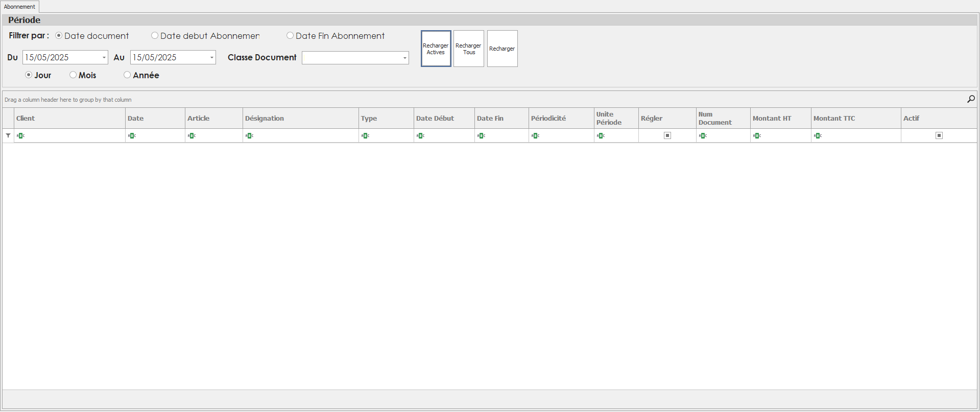Toggle the Régler filter checkbox
Viewport: 980px width, 412px height.
667,135
